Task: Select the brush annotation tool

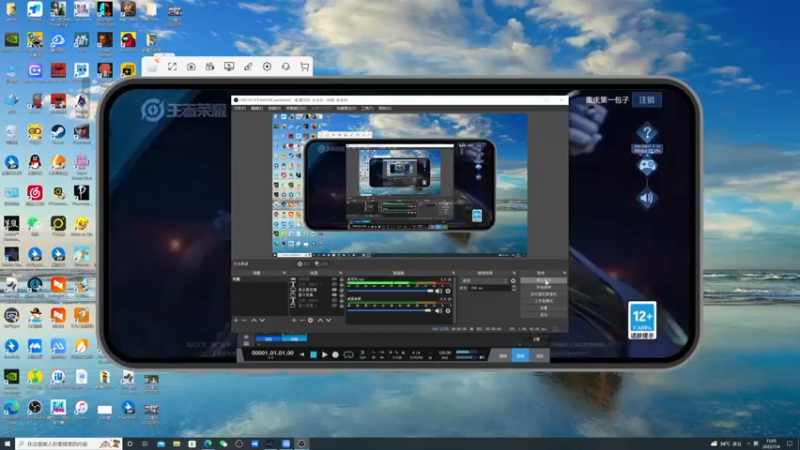Action: (248, 66)
